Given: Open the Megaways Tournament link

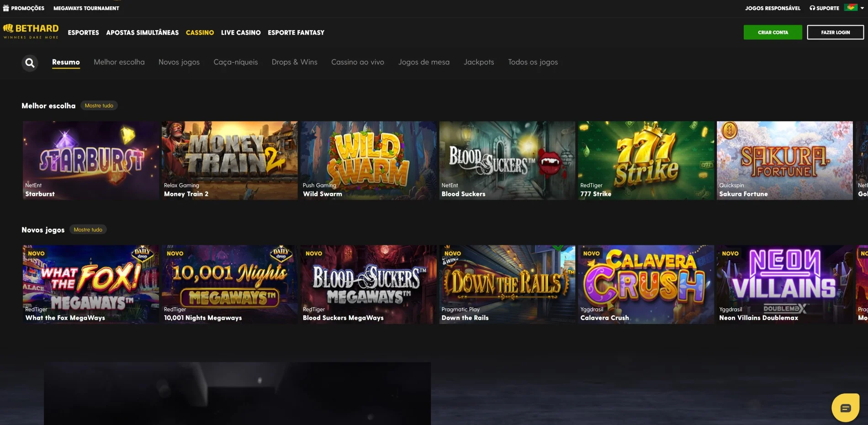Looking at the screenshot, I should coord(86,8).
